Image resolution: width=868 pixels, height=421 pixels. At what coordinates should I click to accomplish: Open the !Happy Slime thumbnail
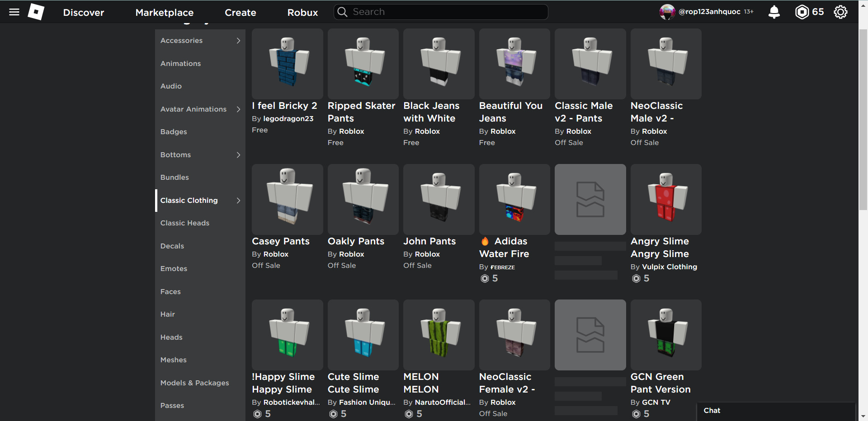288,335
